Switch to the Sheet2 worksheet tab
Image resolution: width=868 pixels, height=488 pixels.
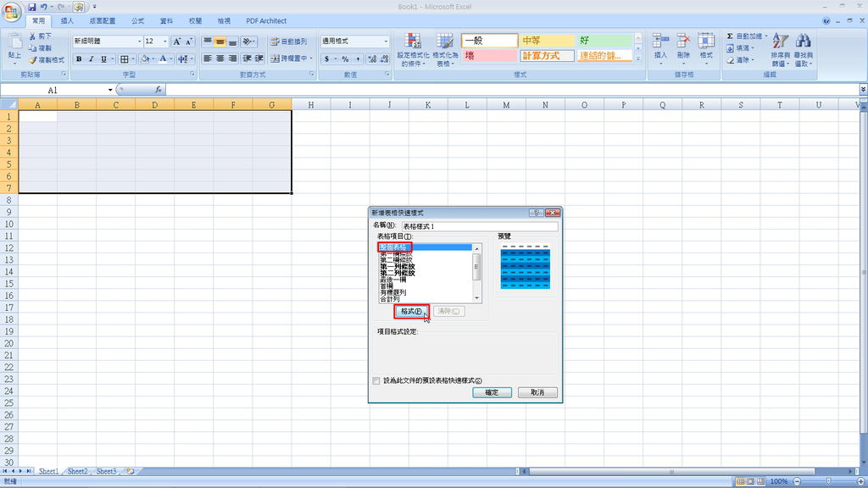click(x=77, y=471)
